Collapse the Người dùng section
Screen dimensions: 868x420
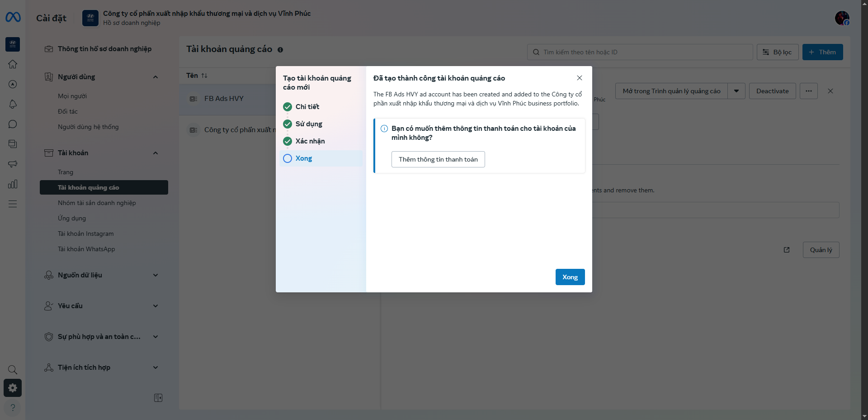[x=156, y=77]
